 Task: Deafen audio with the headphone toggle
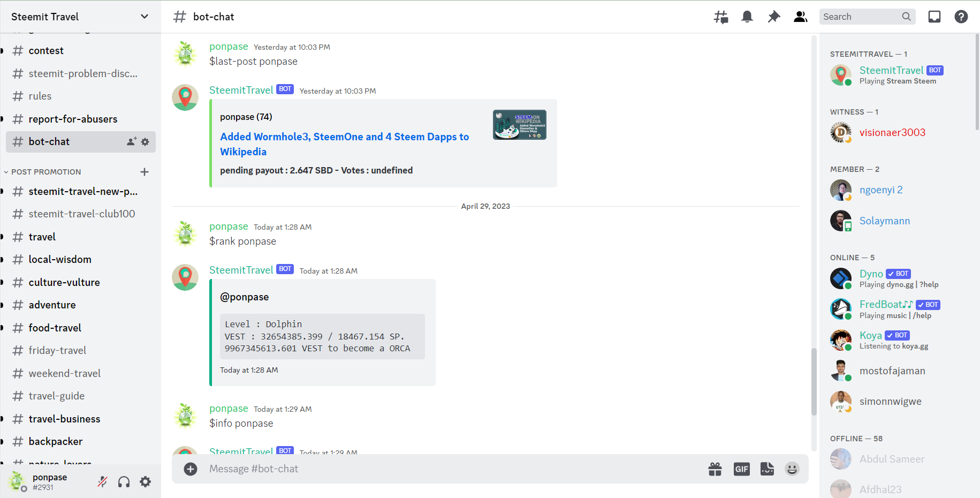124,481
